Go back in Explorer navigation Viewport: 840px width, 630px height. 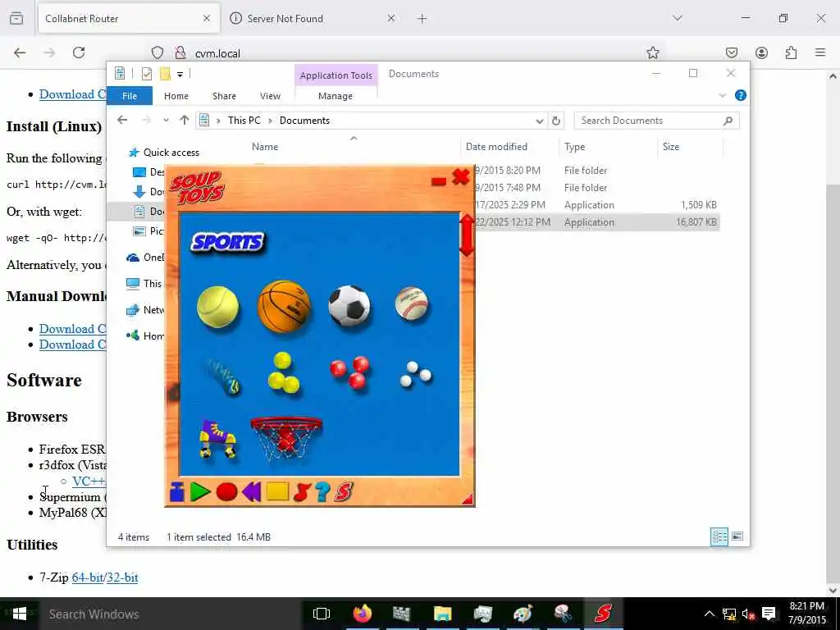(122, 120)
